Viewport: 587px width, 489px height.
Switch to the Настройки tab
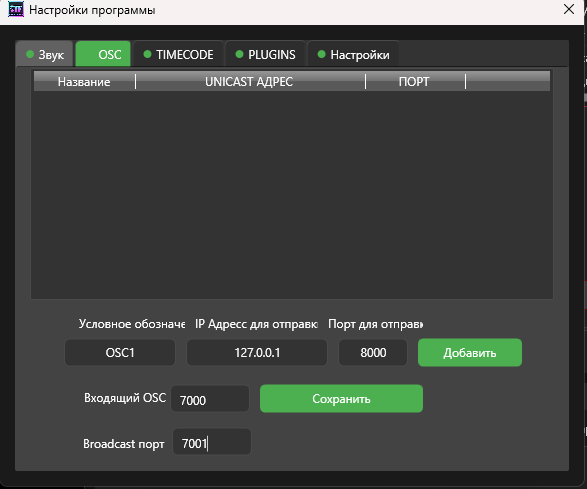pos(353,54)
